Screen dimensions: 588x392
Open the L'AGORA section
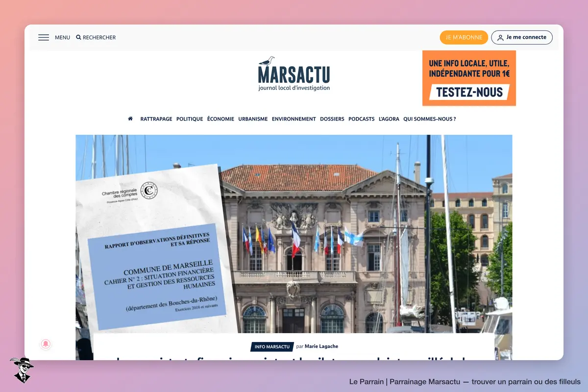point(389,119)
